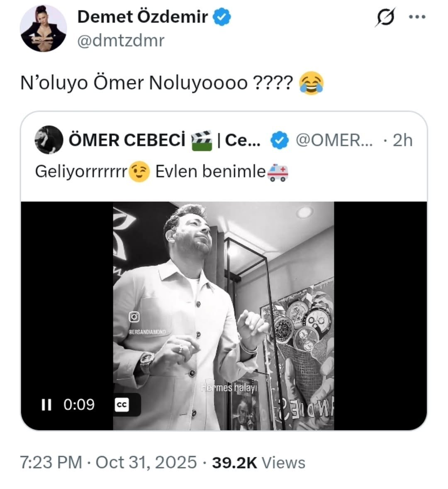The width and height of the screenshot is (448, 489).
Task: Click Demet Özdemir's blue verified badge
Action: coord(222,17)
